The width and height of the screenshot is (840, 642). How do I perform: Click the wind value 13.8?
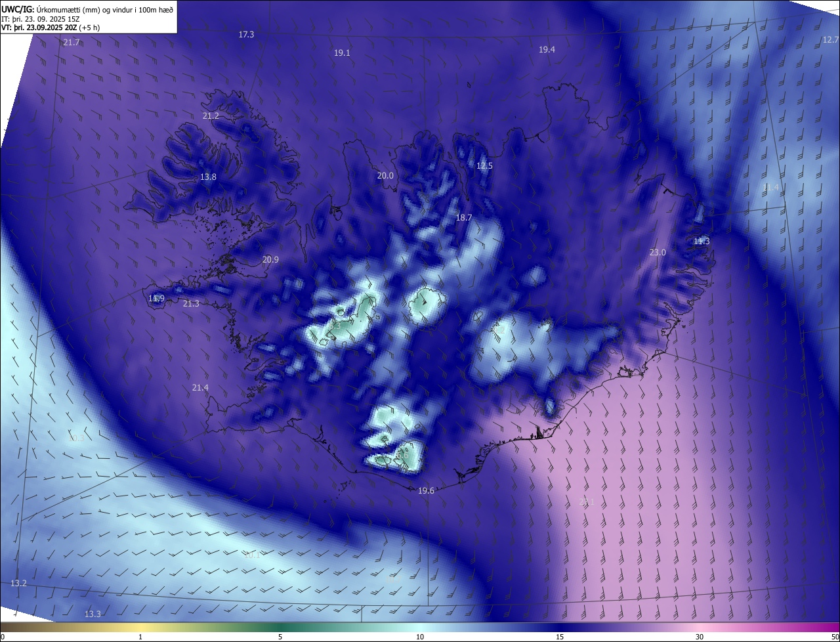click(x=208, y=177)
